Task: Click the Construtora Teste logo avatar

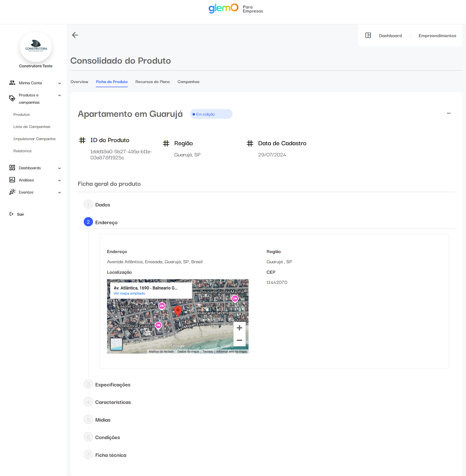Action: point(36,47)
